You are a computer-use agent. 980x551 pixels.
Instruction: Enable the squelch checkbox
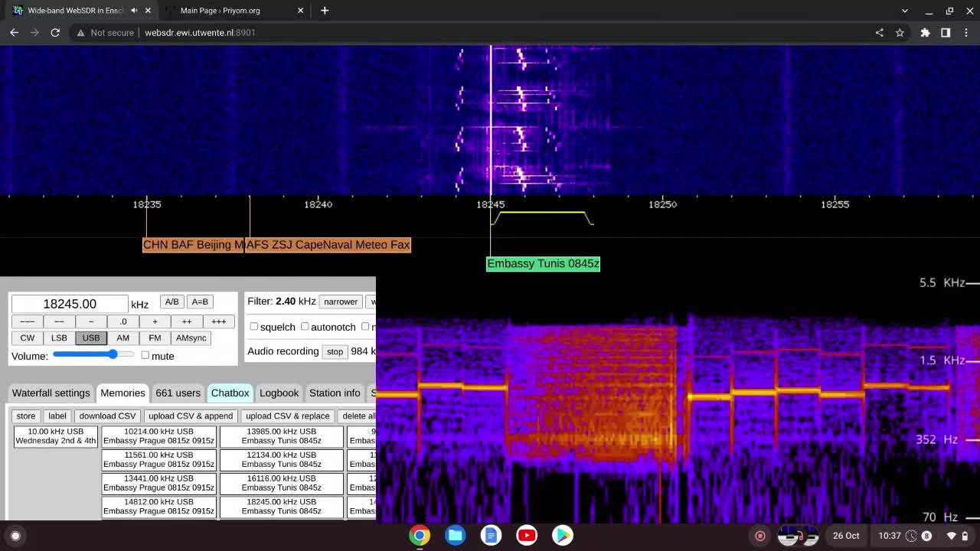[253, 326]
